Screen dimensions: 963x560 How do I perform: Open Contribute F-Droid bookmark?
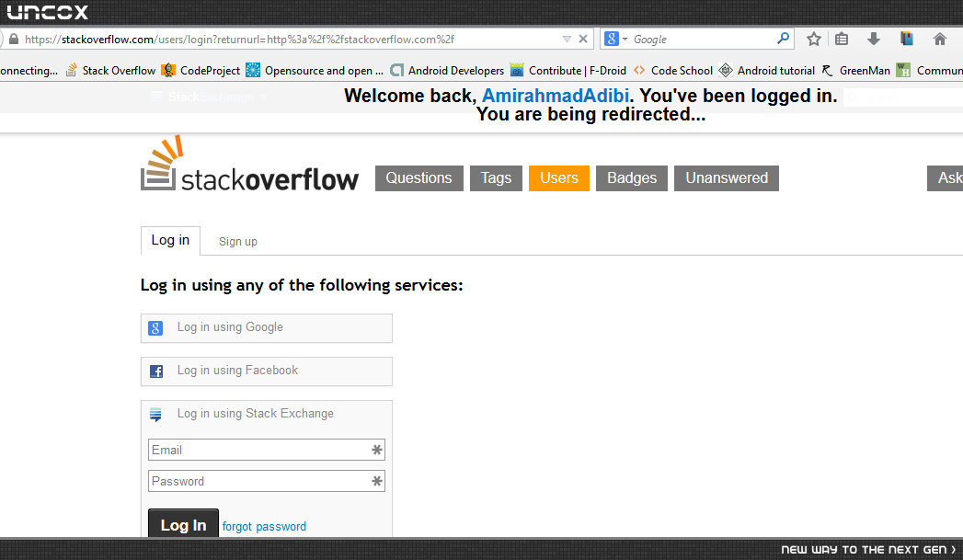coord(568,71)
